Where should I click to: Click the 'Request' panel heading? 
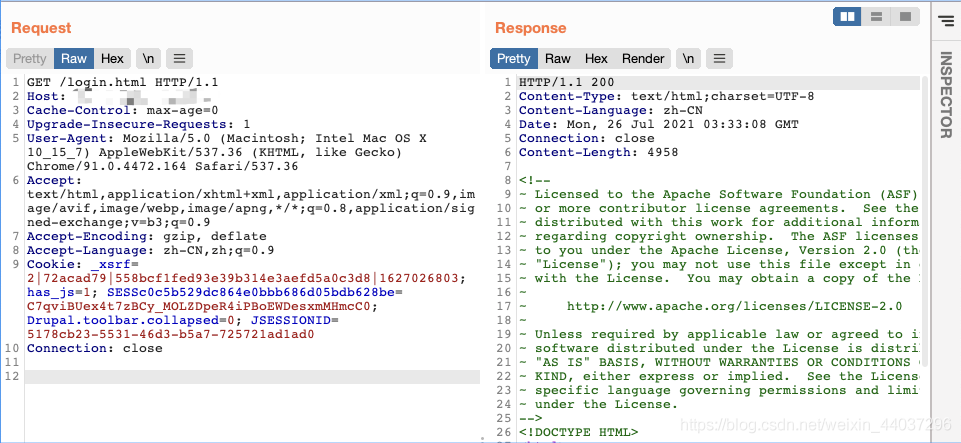tap(41, 28)
